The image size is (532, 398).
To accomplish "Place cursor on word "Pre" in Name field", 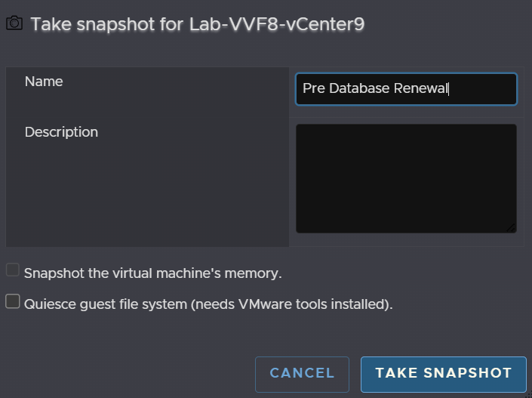I will [x=314, y=88].
